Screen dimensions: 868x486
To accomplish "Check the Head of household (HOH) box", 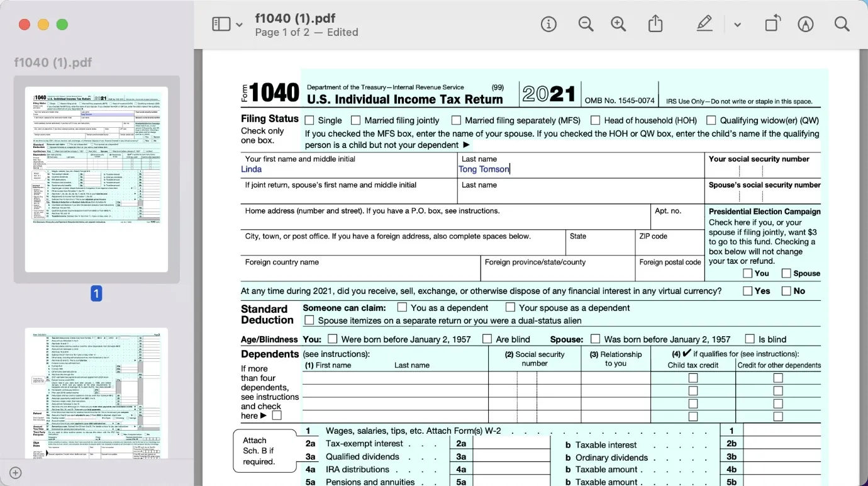I will coord(595,120).
